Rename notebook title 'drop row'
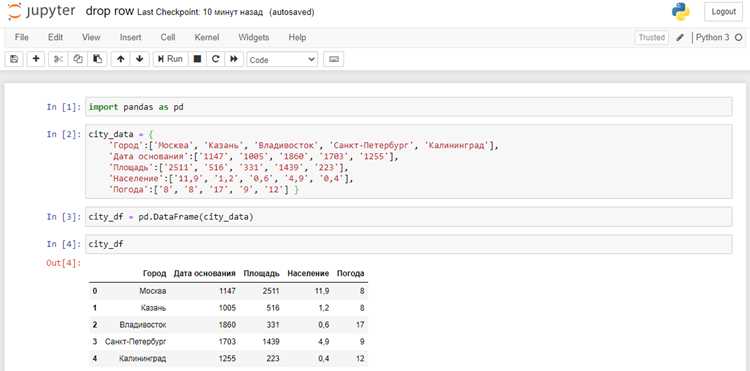The height and width of the screenshot is (371, 750). coord(110,11)
